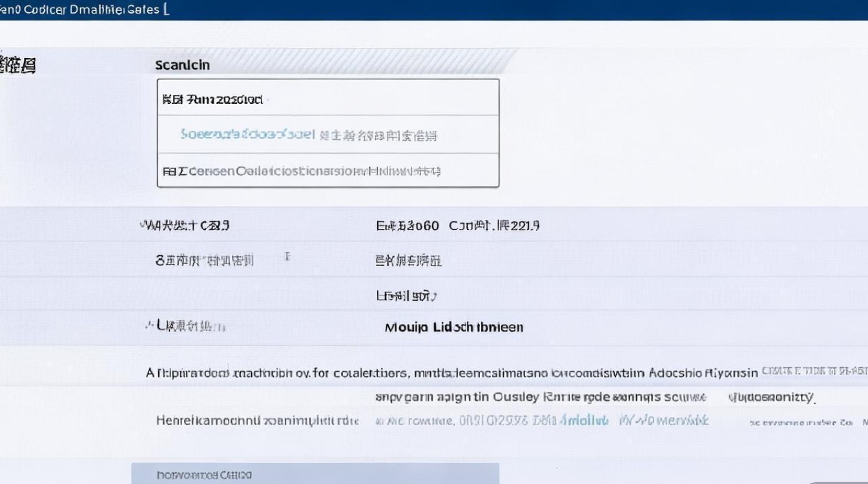
Task: Open the blue "Amollub" link
Action: point(584,421)
